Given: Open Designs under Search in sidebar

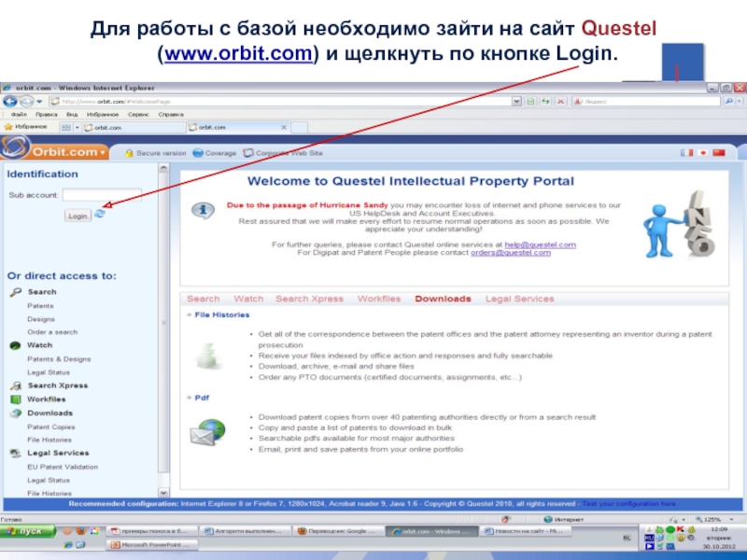Looking at the screenshot, I should pos(41,319).
